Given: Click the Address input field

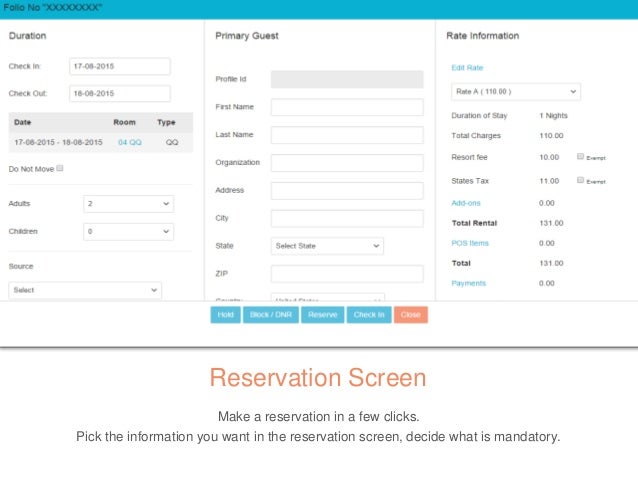Looking at the screenshot, I should pyautogui.click(x=347, y=191).
